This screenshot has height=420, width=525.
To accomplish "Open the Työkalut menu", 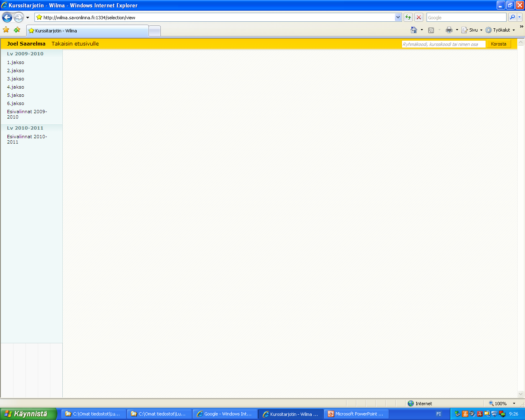I will pyautogui.click(x=500, y=30).
